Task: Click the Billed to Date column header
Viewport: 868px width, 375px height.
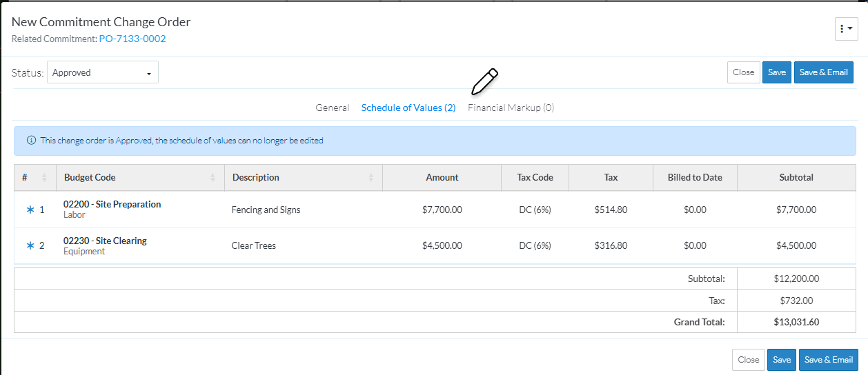Action: [x=695, y=177]
